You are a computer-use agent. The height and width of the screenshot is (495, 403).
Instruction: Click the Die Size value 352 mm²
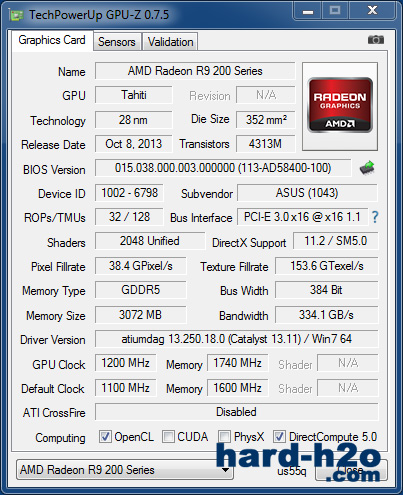point(266,120)
